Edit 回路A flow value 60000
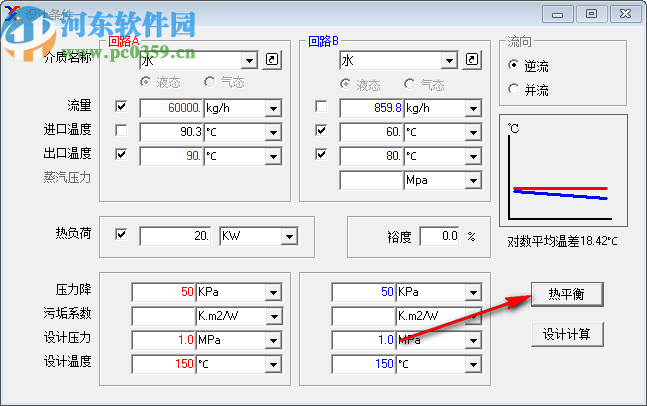The height and width of the screenshot is (406, 647). [171, 109]
